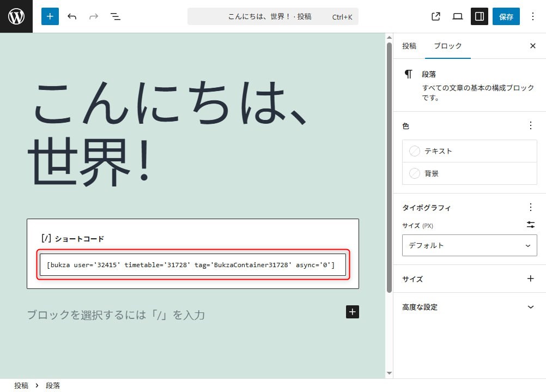
Task: Open the 背景 color picker
Action: click(469, 173)
